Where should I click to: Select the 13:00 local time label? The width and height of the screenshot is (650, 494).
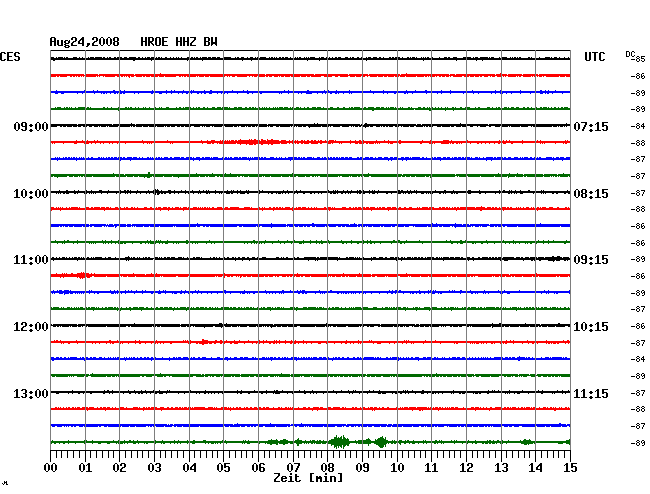point(31,393)
